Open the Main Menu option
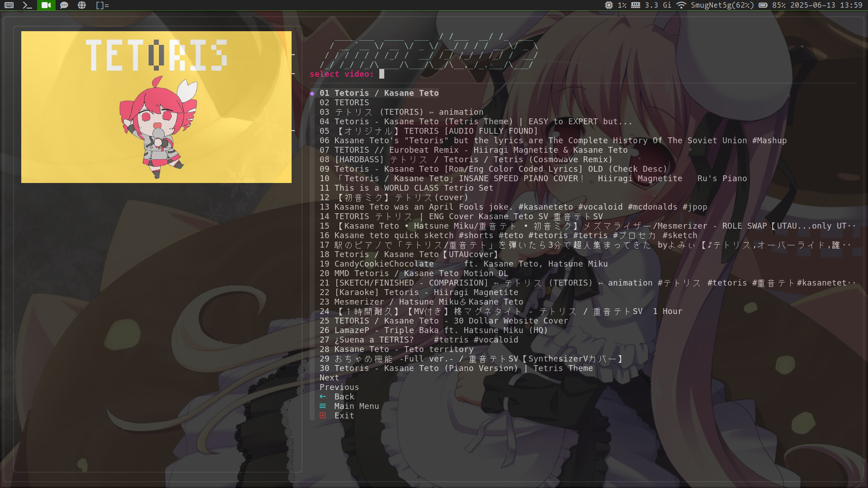This screenshot has width=868, height=488. pyautogui.click(x=357, y=406)
